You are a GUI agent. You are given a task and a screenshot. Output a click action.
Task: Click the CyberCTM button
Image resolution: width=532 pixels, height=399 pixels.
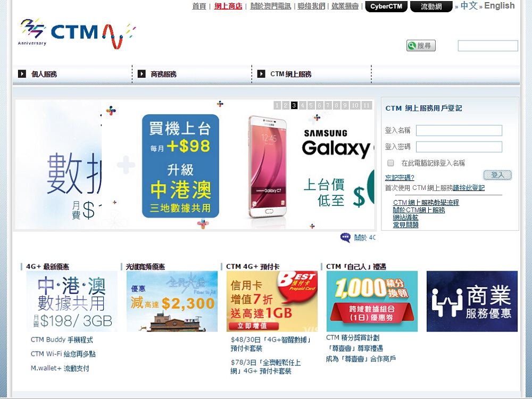(x=386, y=6)
